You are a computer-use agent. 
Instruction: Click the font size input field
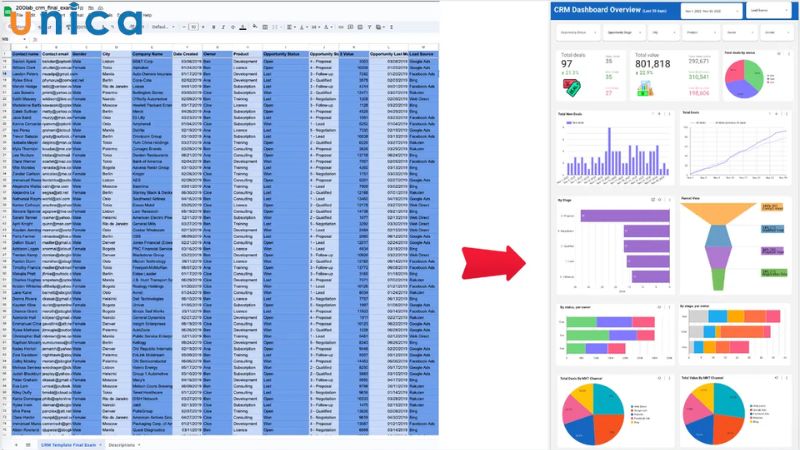tap(194, 27)
